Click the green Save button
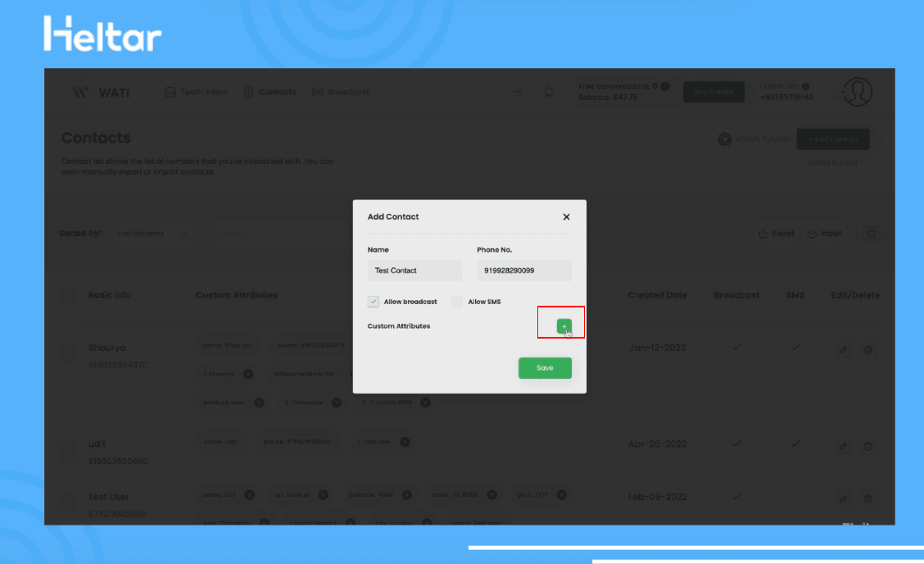This screenshot has width=924, height=564. pyautogui.click(x=545, y=368)
